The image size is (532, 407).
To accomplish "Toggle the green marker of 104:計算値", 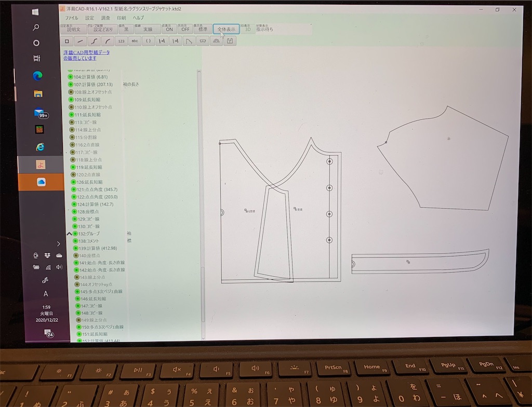I will (x=71, y=77).
